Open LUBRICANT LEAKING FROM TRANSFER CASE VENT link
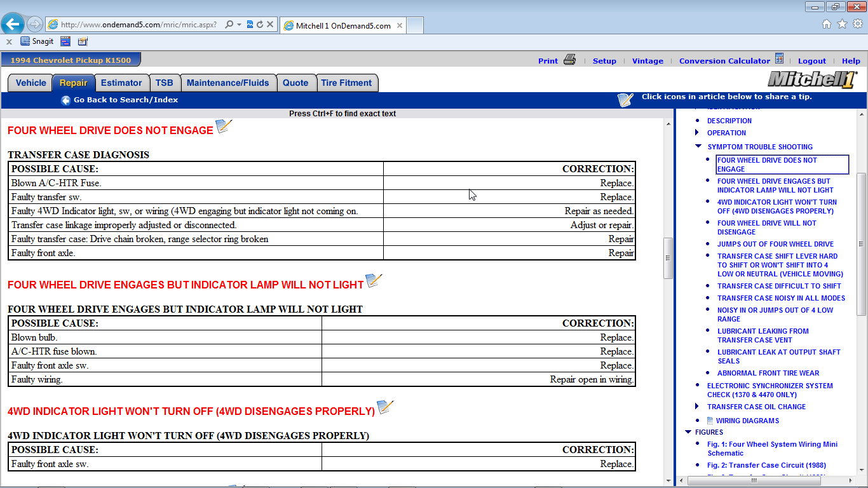The image size is (868, 488). pos(763,335)
